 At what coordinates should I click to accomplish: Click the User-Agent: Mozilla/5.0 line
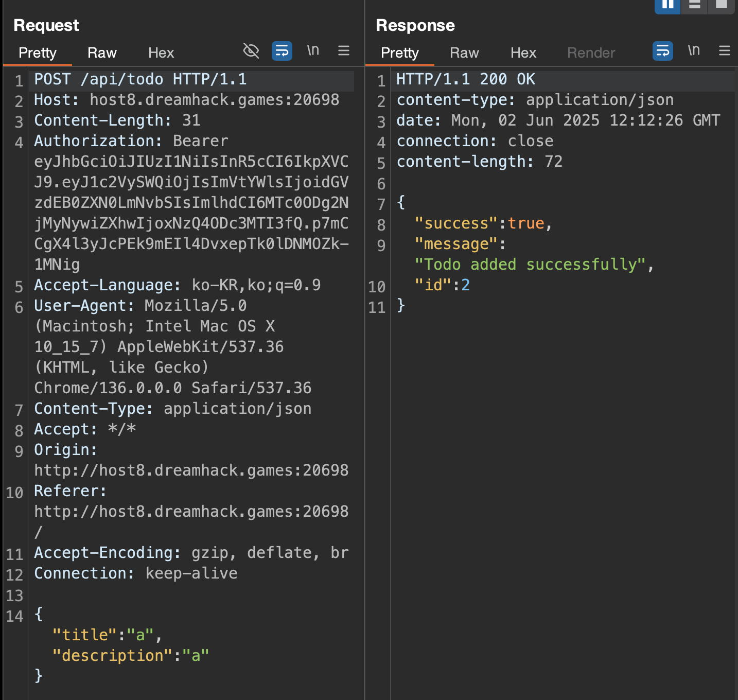[x=140, y=306]
